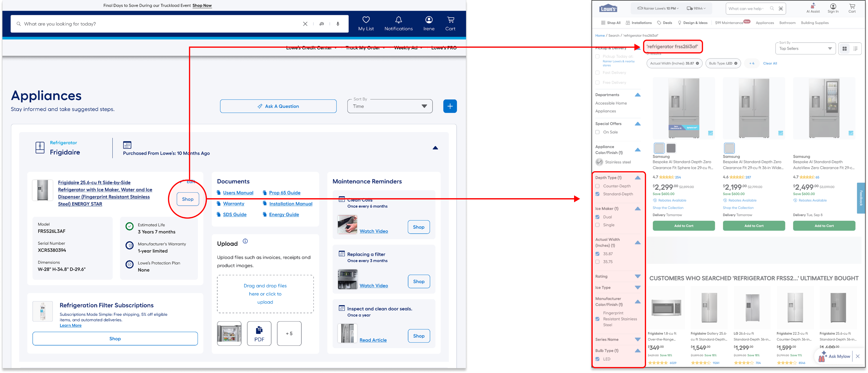Uncheck the LED bulb type checkbox
This screenshot has width=868, height=373.
(x=597, y=359)
